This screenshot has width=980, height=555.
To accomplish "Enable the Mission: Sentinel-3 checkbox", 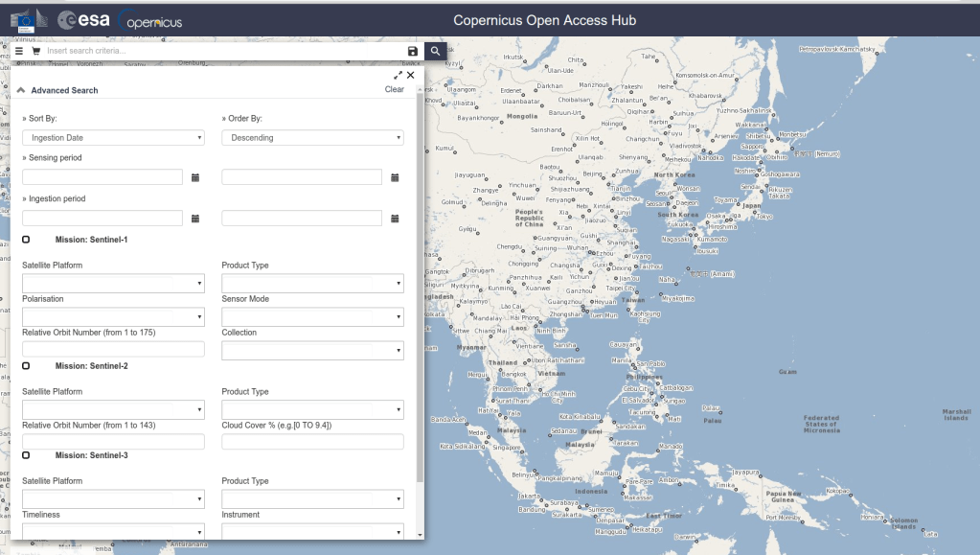I will [26, 454].
